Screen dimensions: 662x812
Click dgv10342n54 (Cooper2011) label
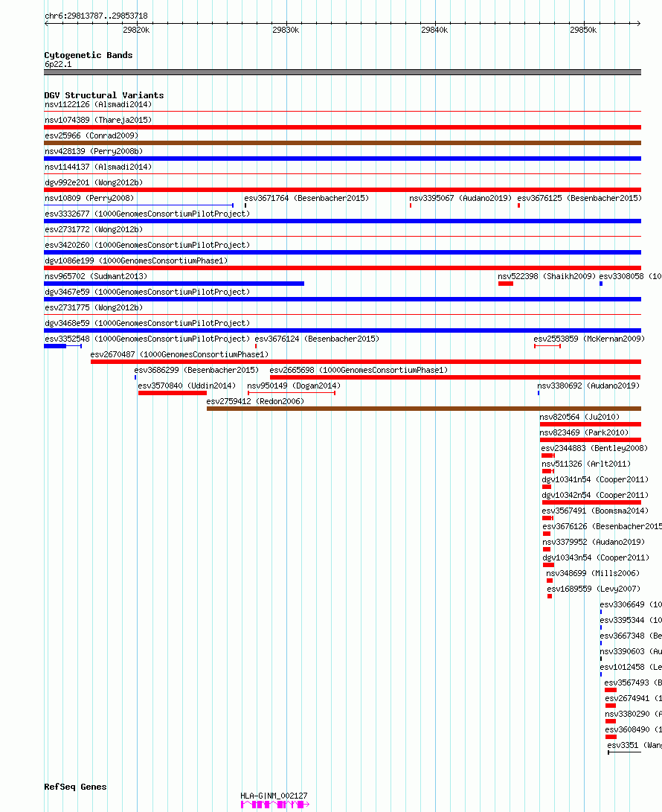[x=595, y=495]
